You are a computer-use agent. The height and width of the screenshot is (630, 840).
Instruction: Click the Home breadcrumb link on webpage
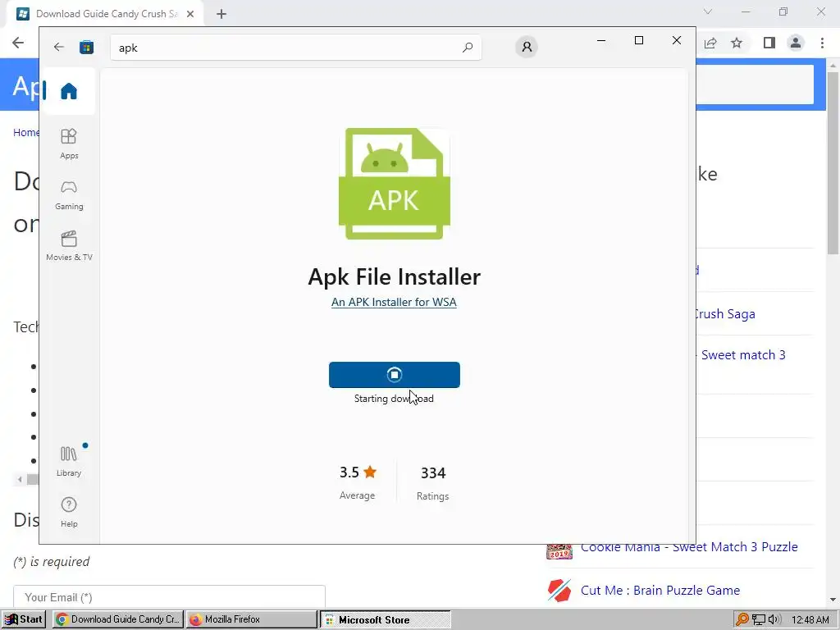[26, 132]
